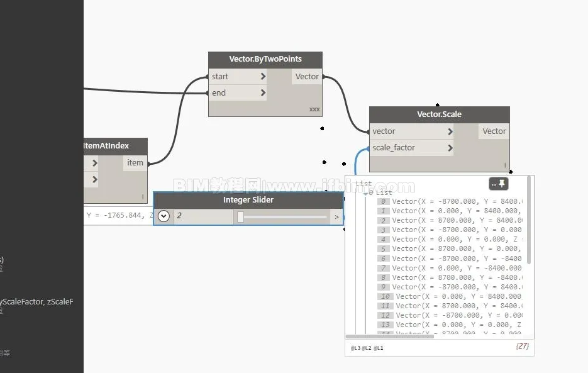Click the @L3 level label in preview
The width and height of the screenshot is (588, 373).
355,348
